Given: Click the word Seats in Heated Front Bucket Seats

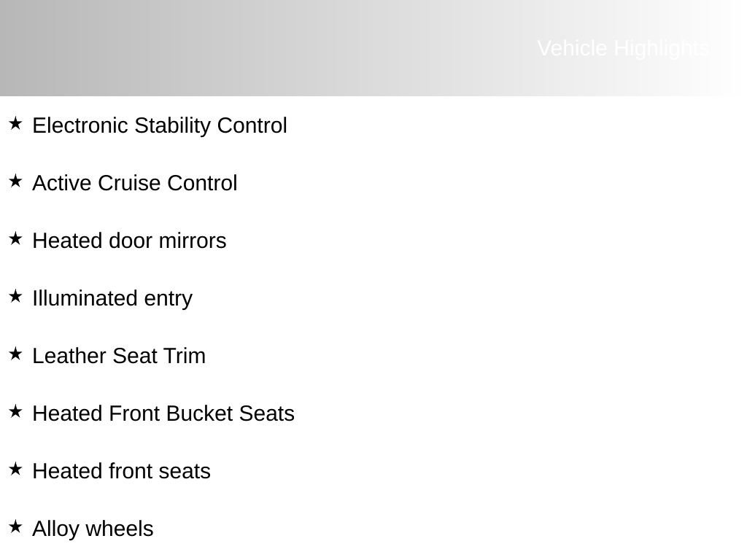Looking at the screenshot, I should 267,414.
